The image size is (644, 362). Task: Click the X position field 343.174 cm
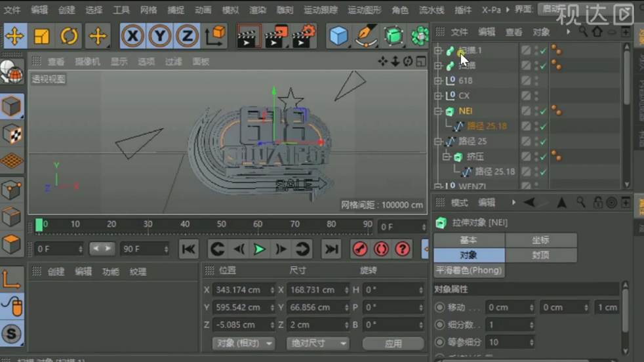coord(243,290)
